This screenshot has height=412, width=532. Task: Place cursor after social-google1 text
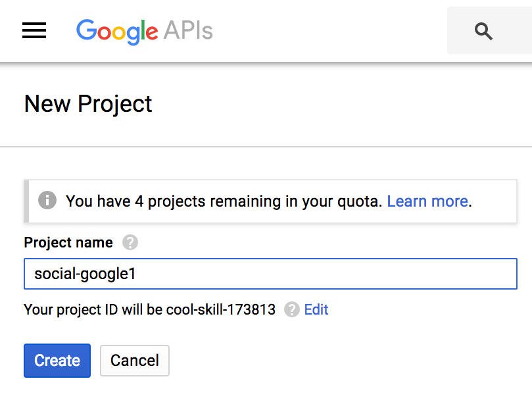pos(137,274)
